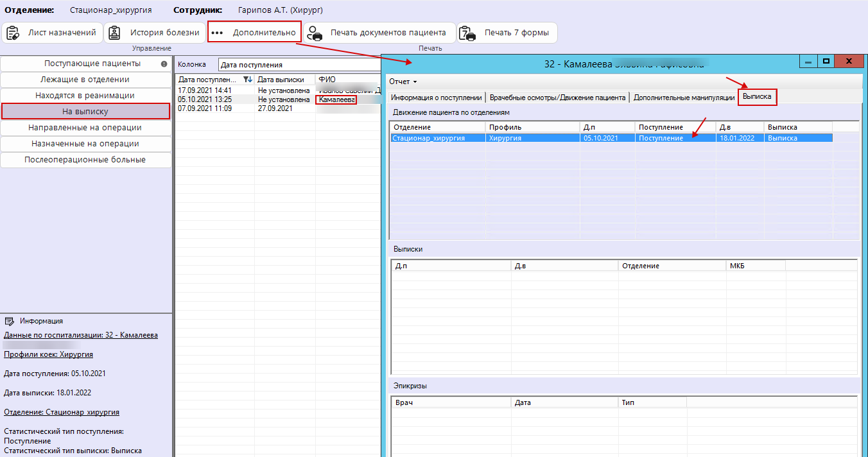Switch to the Выписка tab

click(758, 97)
